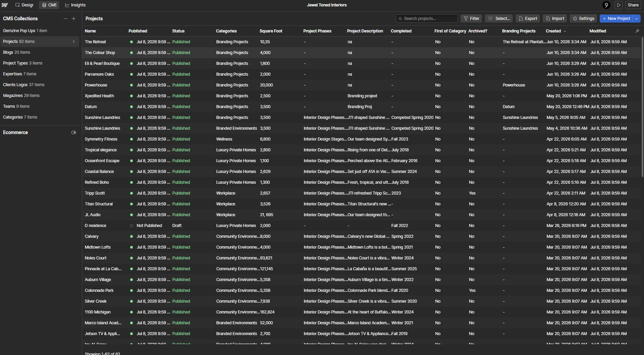The width and height of the screenshot is (644, 355).
Task: Open the Titan Structural project
Action: [x=99, y=204]
